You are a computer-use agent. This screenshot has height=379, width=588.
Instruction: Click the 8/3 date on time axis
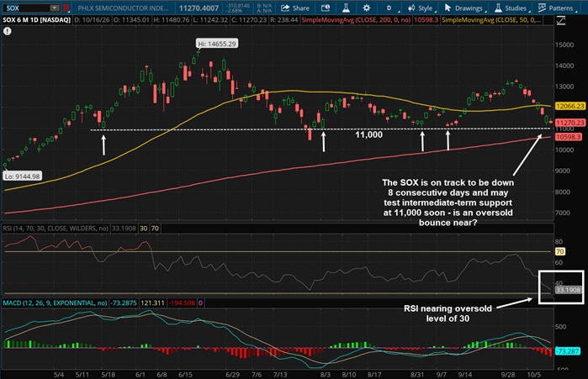tap(326, 375)
